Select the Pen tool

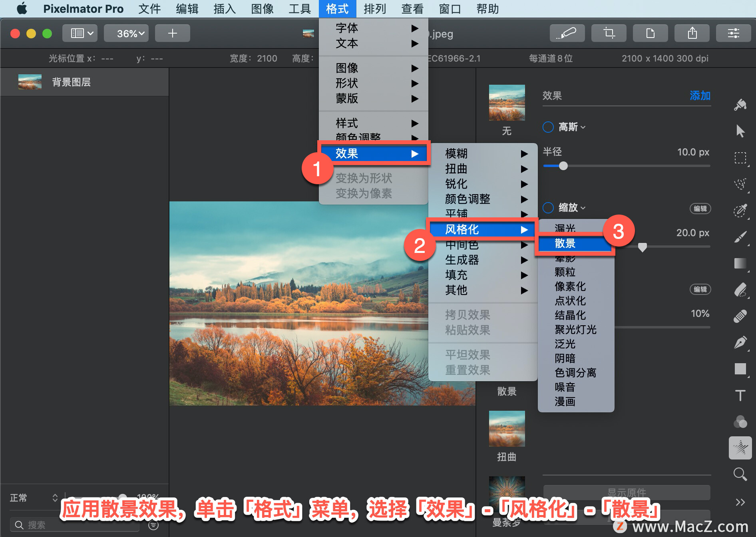pos(740,342)
